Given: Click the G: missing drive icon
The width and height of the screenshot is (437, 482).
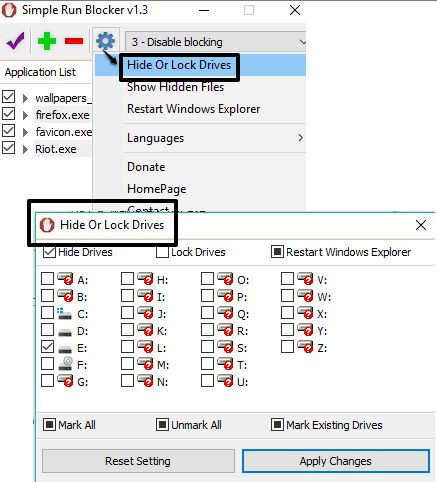Looking at the screenshot, I should tap(65, 381).
